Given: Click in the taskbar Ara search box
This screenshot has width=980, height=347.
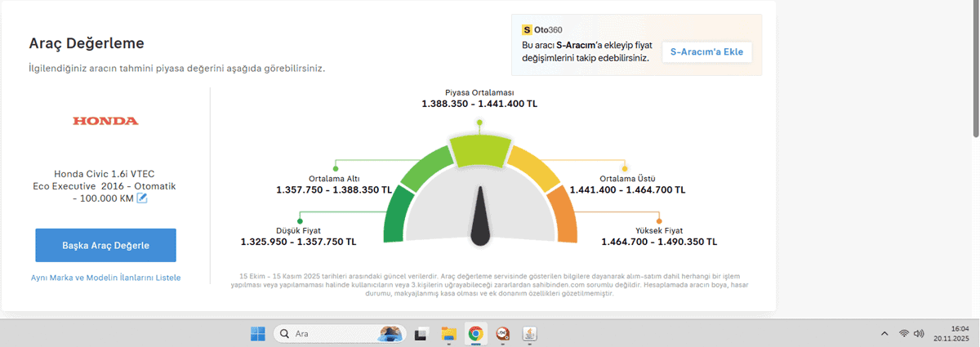Looking at the screenshot, I should 341,333.
